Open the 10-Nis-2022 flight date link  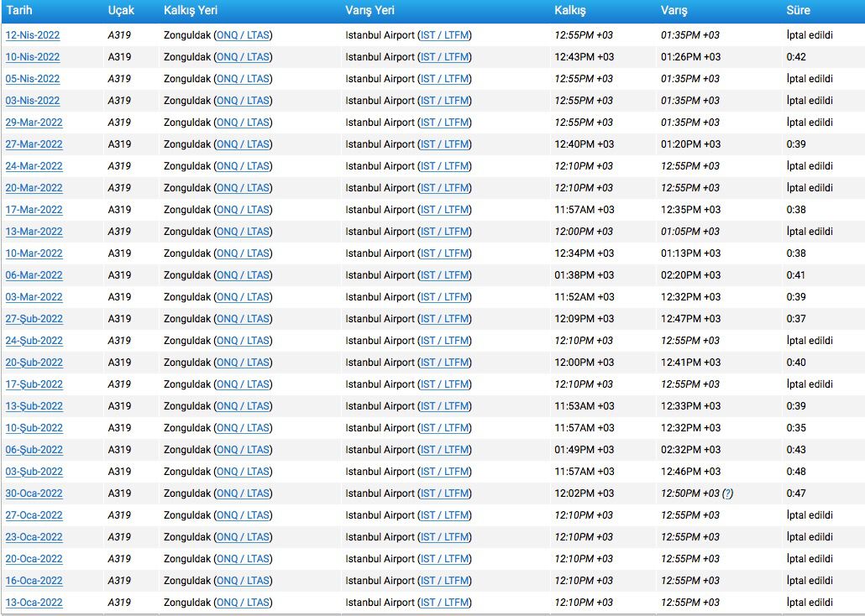pyautogui.click(x=33, y=57)
